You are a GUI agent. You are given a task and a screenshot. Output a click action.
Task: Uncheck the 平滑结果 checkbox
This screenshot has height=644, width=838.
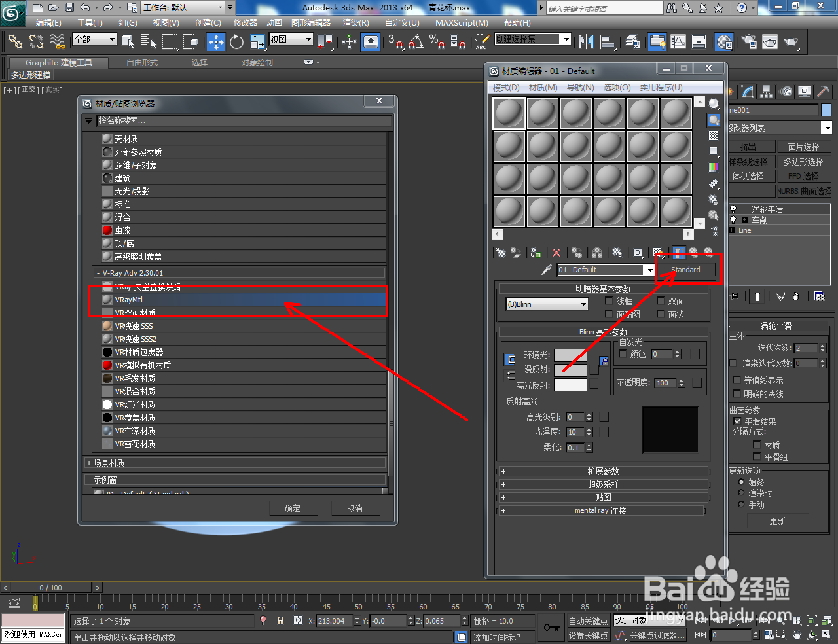point(737,421)
